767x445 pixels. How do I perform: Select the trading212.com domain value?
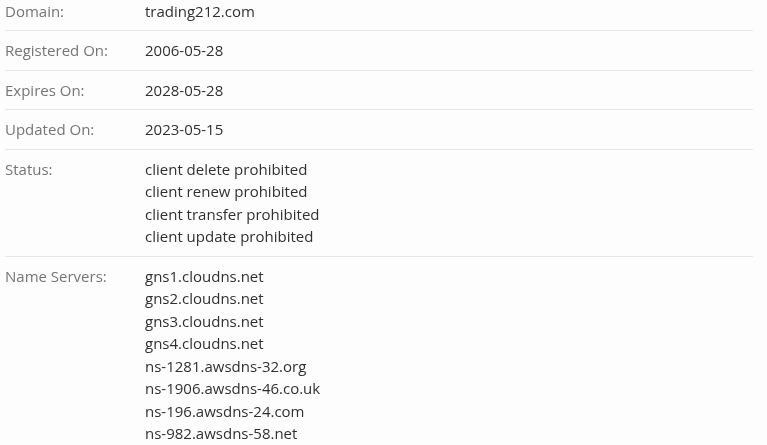[200, 12]
